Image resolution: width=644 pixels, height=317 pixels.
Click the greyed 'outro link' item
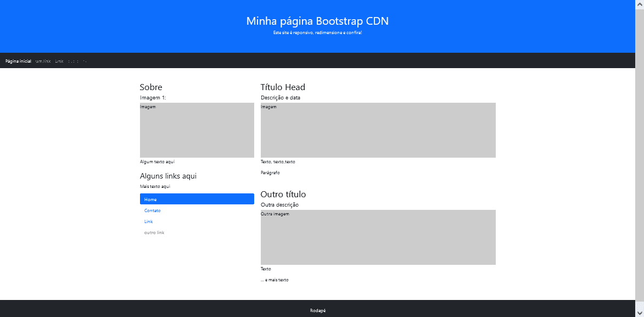click(154, 233)
